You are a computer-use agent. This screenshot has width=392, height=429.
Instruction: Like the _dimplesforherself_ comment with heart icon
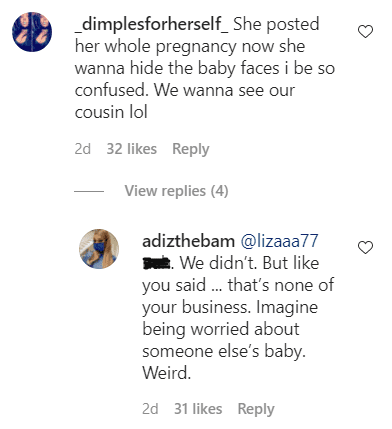point(365,32)
